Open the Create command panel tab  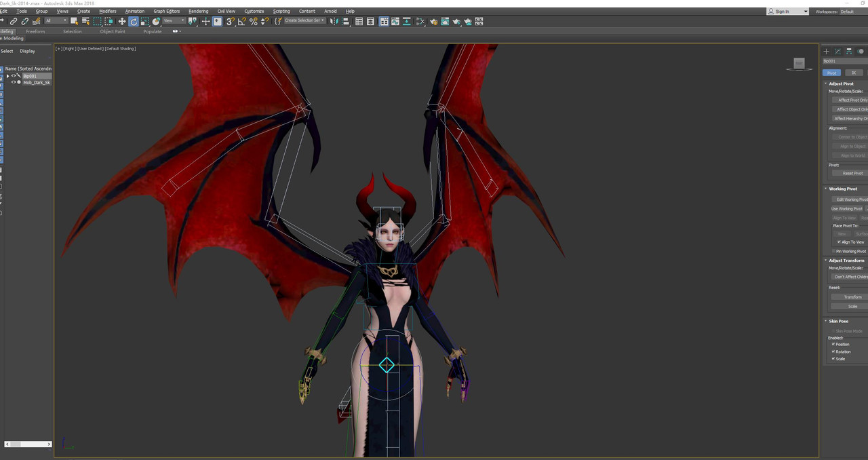[827, 52]
